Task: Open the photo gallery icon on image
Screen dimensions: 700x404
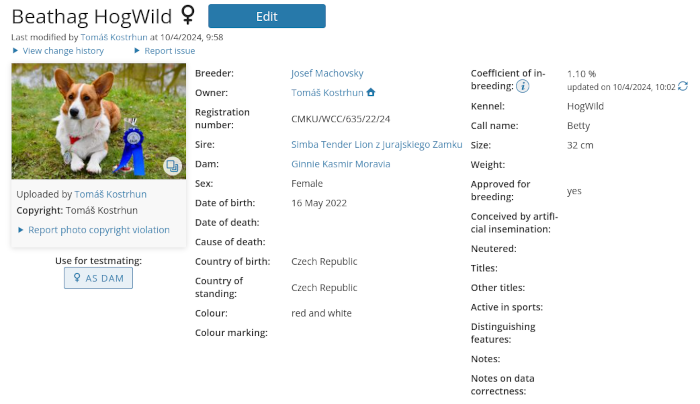Action: [x=172, y=166]
